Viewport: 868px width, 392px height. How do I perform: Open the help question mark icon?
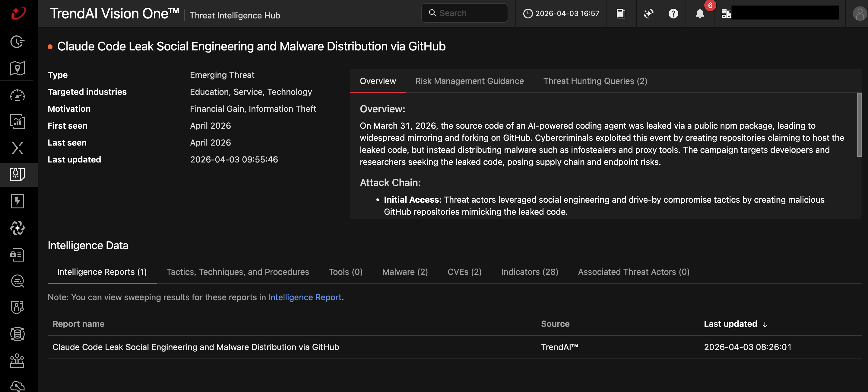tap(673, 14)
